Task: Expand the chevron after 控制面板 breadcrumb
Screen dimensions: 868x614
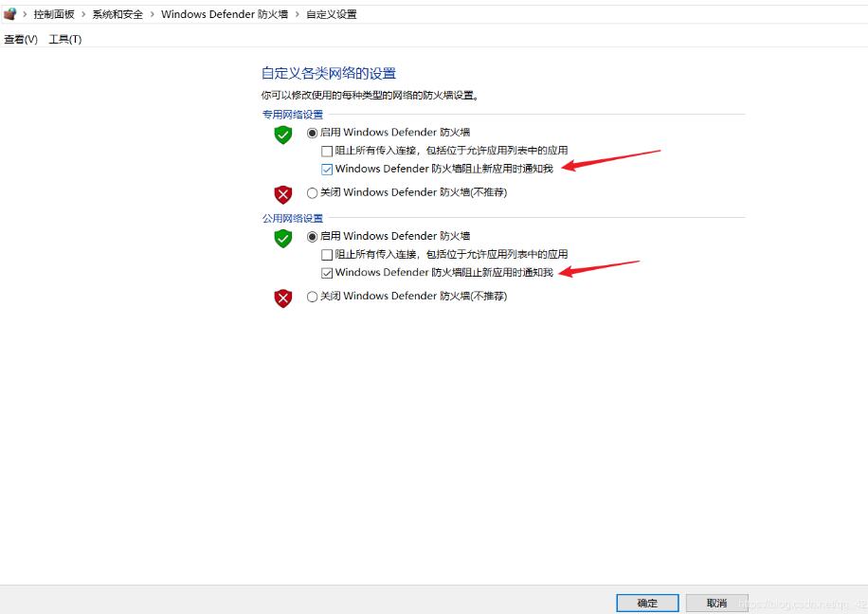Action: point(83,14)
